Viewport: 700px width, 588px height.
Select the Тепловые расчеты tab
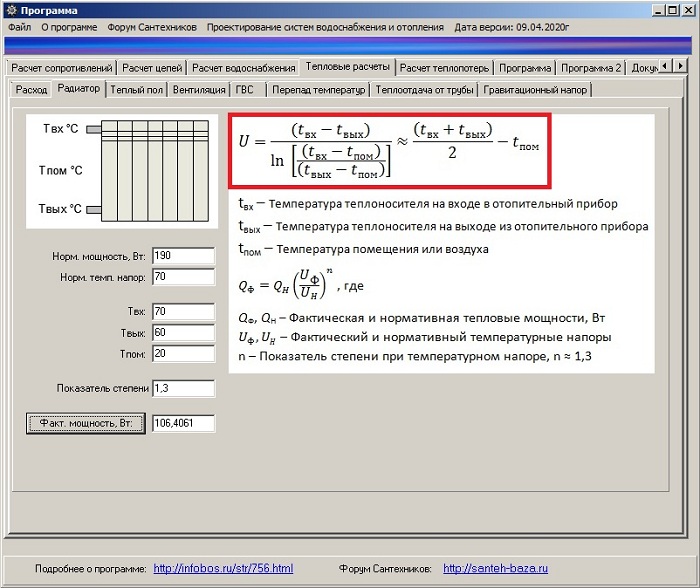point(347,67)
